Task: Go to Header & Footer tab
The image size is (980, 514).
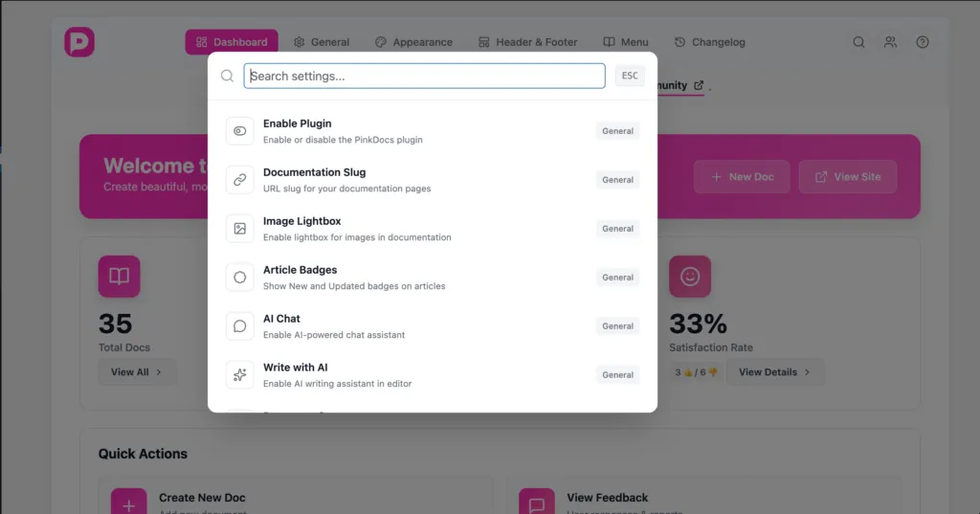Action: coord(527,42)
